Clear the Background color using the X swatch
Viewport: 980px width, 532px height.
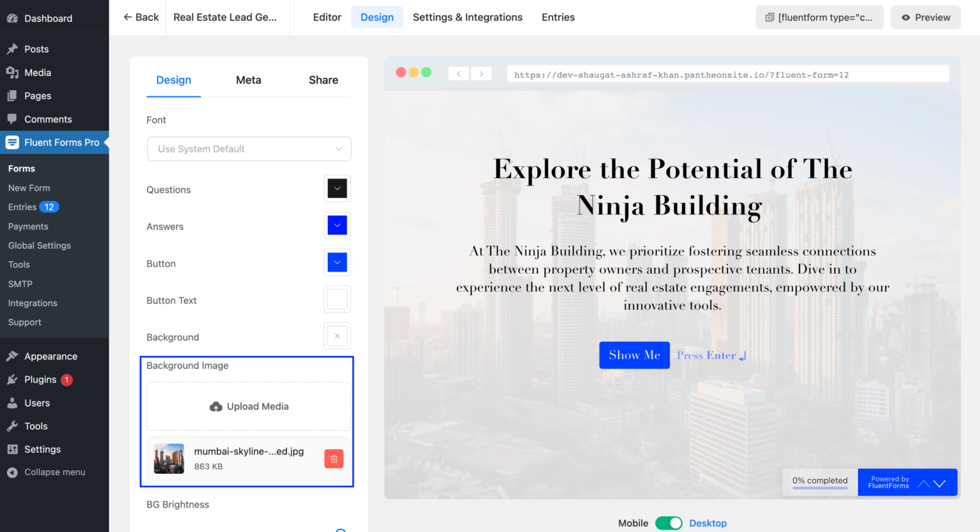click(x=337, y=336)
